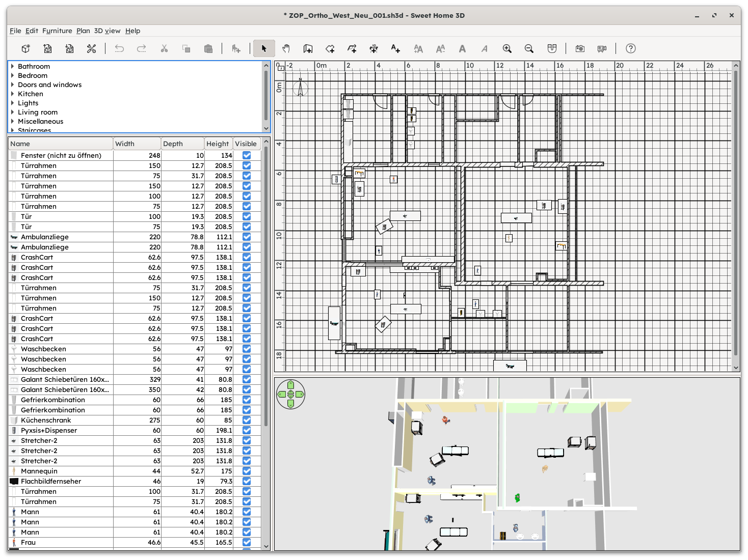This screenshot has height=560, width=748.
Task: Expand the Bathroom catalog category
Action: [x=13, y=66]
